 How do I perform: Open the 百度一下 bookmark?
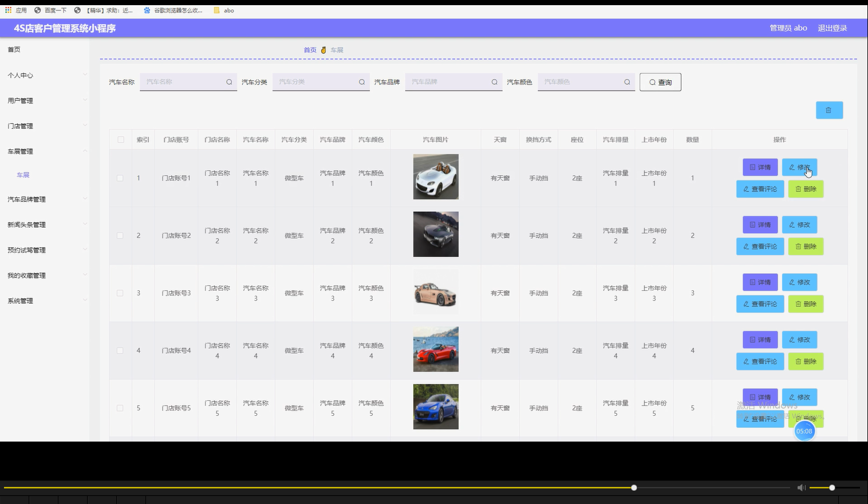(50, 10)
